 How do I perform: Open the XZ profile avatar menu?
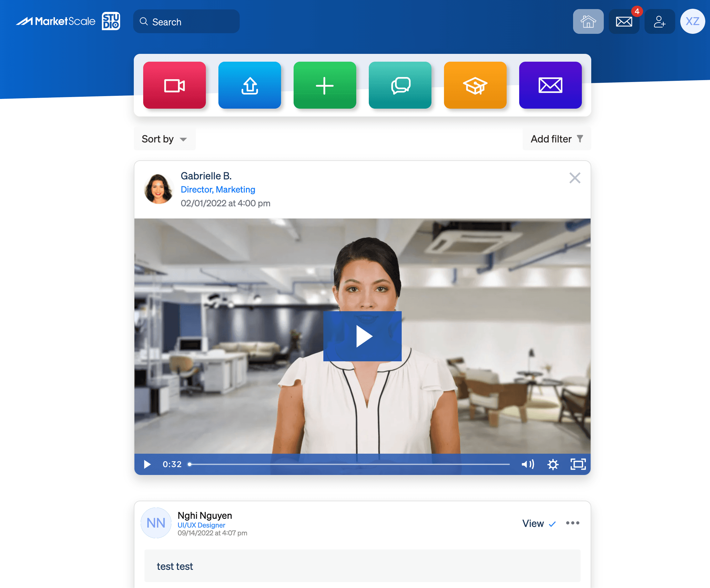click(x=692, y=22)
